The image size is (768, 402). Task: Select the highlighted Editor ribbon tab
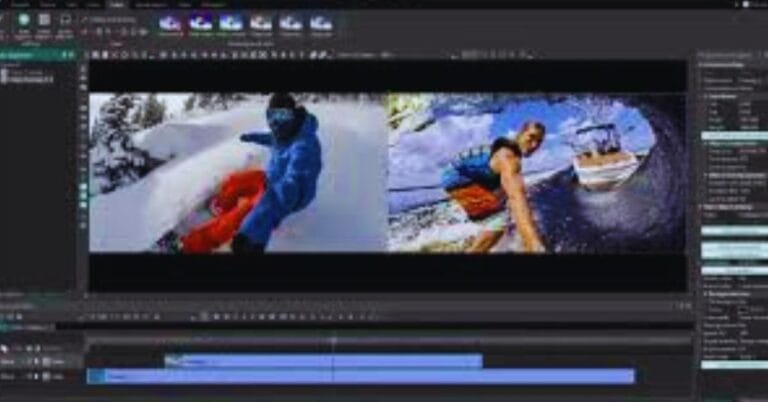[117, 4]
